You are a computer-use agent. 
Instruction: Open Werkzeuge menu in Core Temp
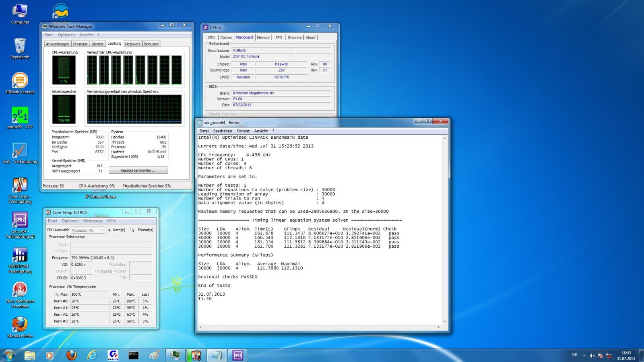click(x=93, y=221)
